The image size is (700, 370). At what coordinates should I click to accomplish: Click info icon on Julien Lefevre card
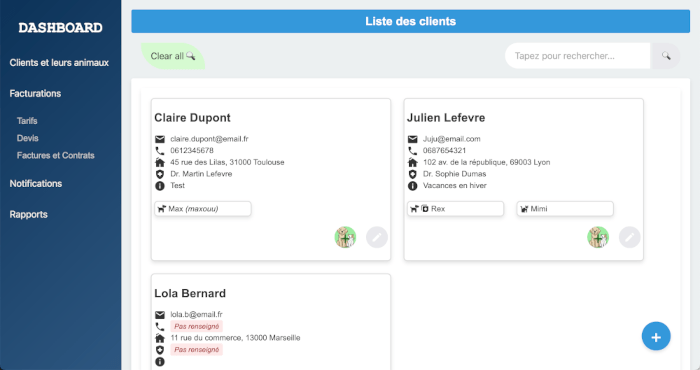tap(412, 186)
